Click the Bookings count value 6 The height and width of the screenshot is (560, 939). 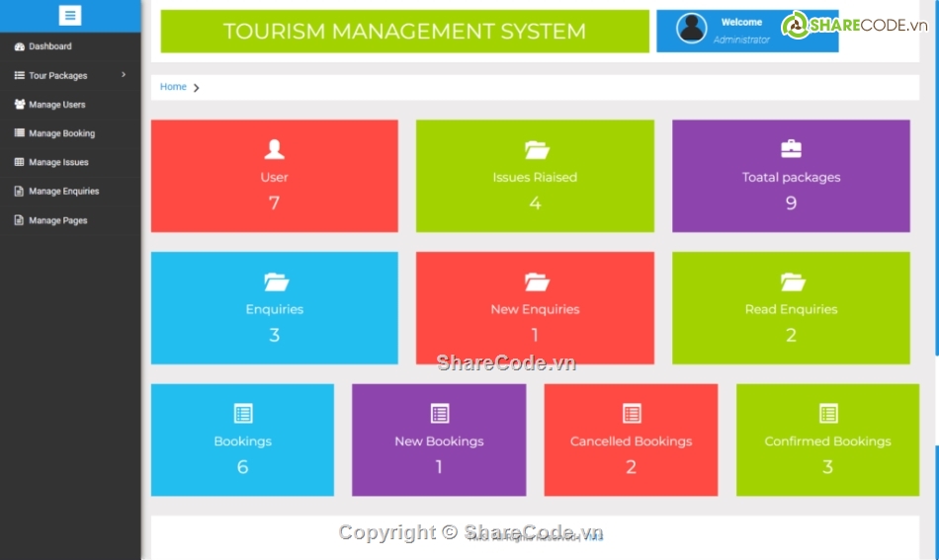[242, 467]
